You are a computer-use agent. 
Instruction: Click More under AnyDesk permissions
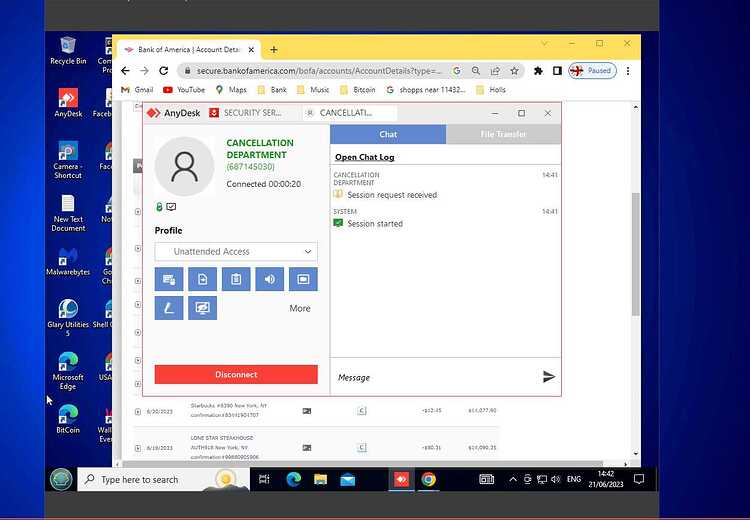coord(300,309)
